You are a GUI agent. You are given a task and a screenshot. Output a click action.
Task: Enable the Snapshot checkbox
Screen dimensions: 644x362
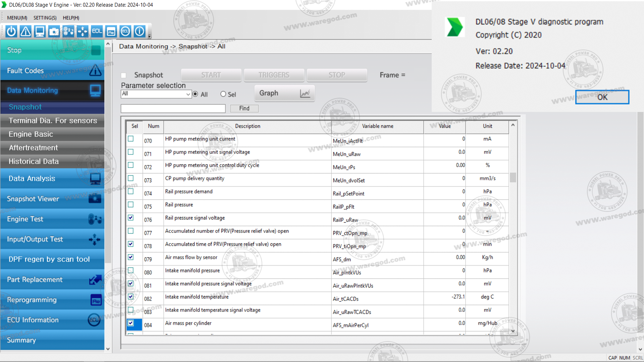click(123, 75)
